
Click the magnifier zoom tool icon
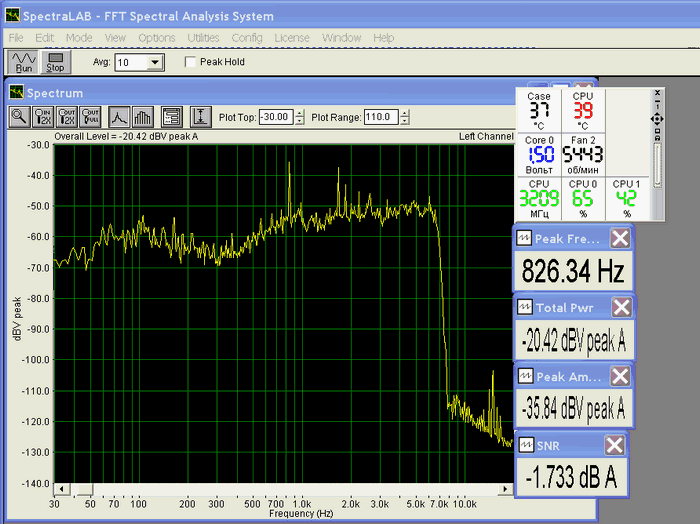19,116
